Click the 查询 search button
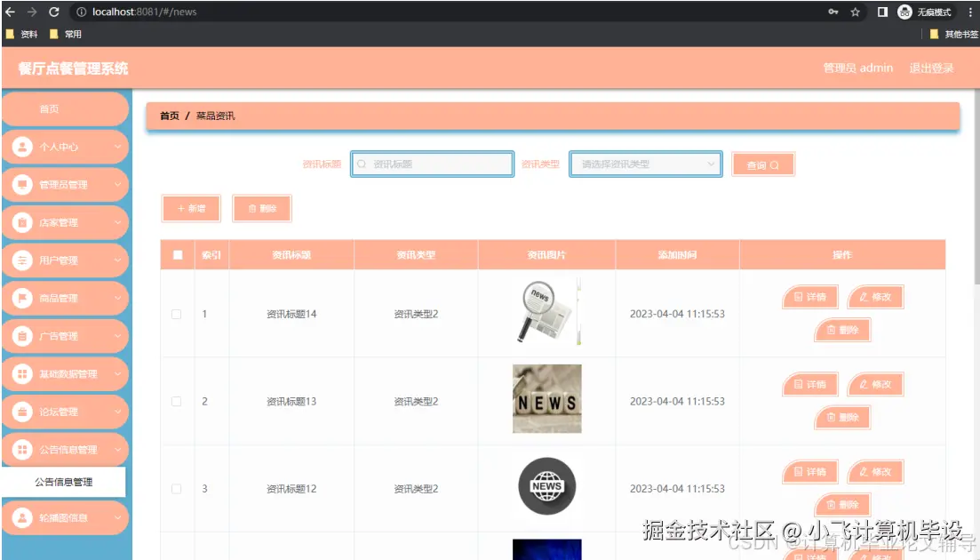 763,165
